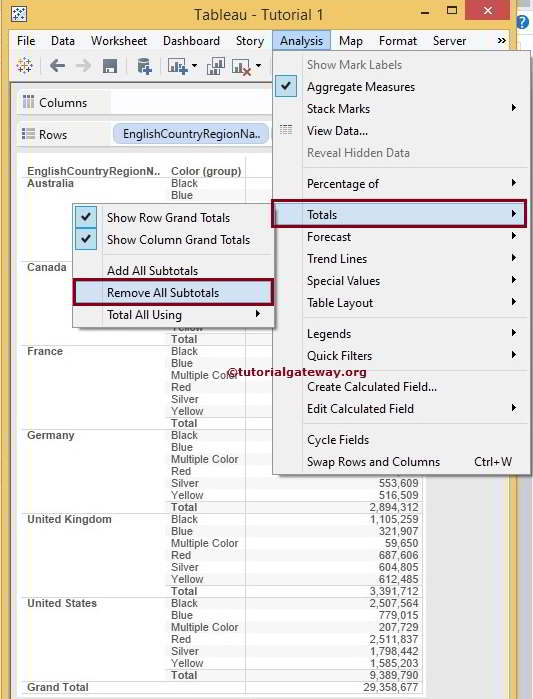The height and width of the screenshot is (699, 533).
Task: Expand the Edit Calculated Field submenu
Action: pyautogui.click(x=514, y=408)
